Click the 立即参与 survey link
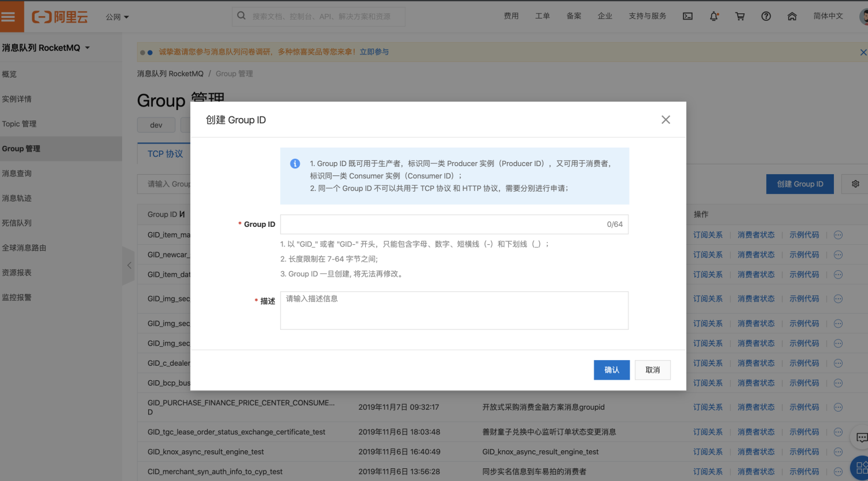The height and width of the screenshot is (481, 868). (374, 52)
